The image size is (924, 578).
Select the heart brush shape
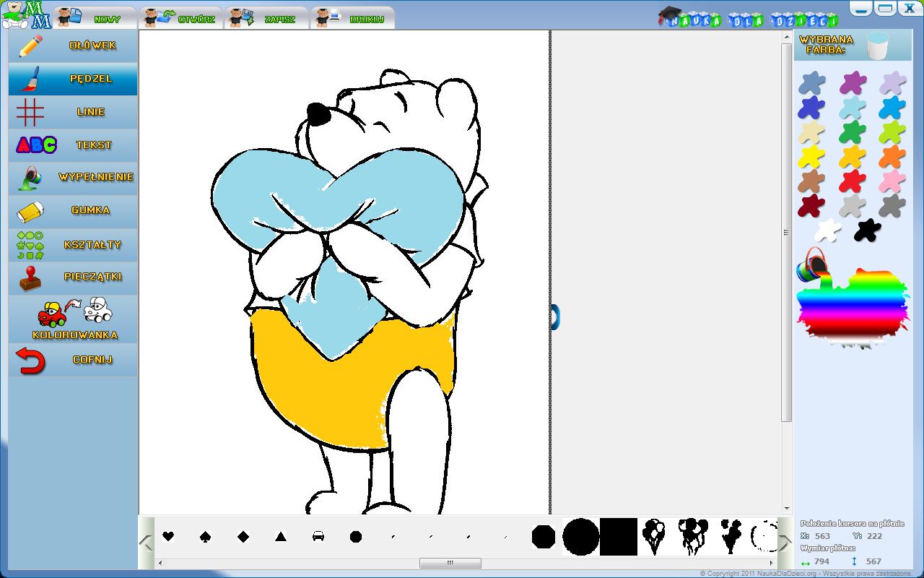168,536
